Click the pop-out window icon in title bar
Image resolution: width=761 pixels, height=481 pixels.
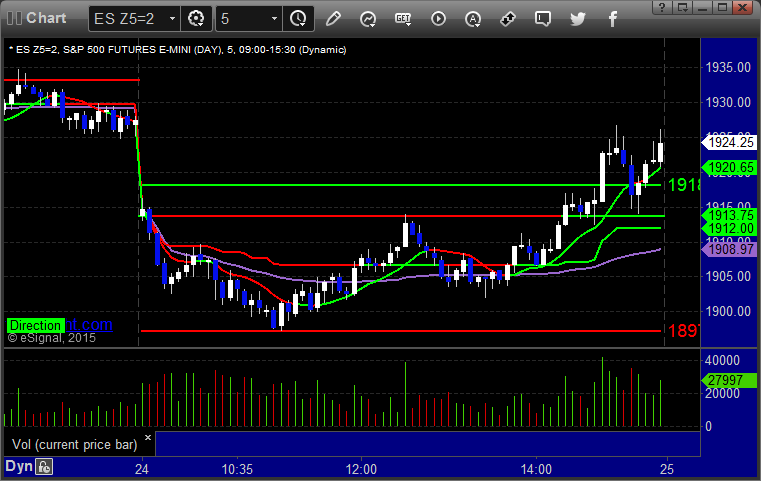pyautogui.click(x=682, y=7)
